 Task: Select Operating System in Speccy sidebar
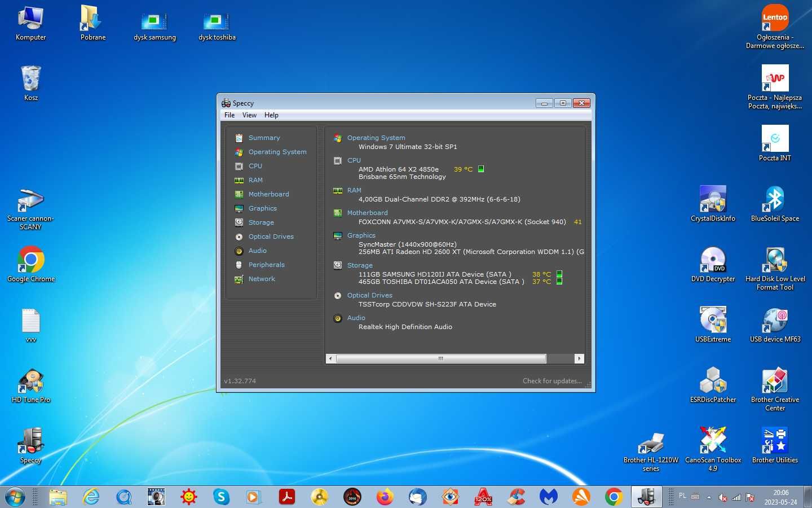[x=277, y=152]
